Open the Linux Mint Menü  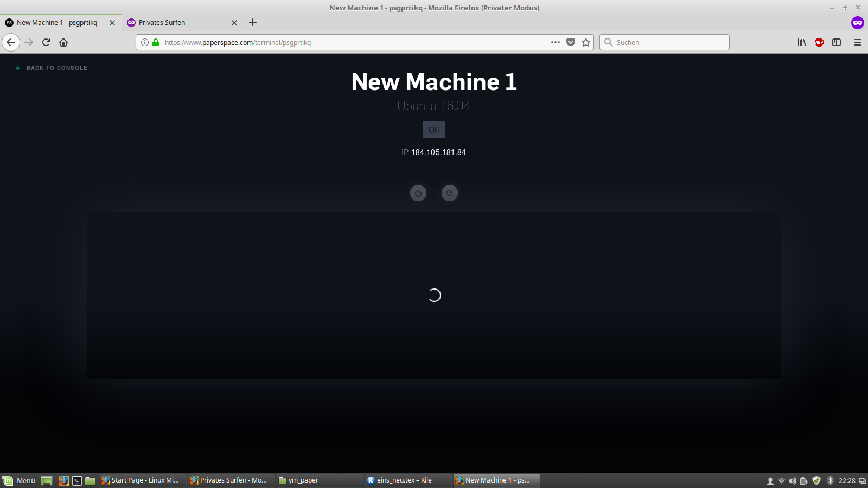[20, 480]
